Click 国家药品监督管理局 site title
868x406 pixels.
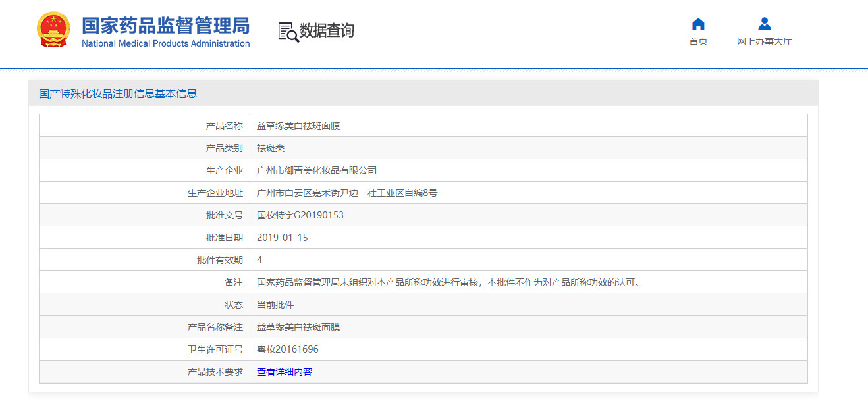coord(166,25)
